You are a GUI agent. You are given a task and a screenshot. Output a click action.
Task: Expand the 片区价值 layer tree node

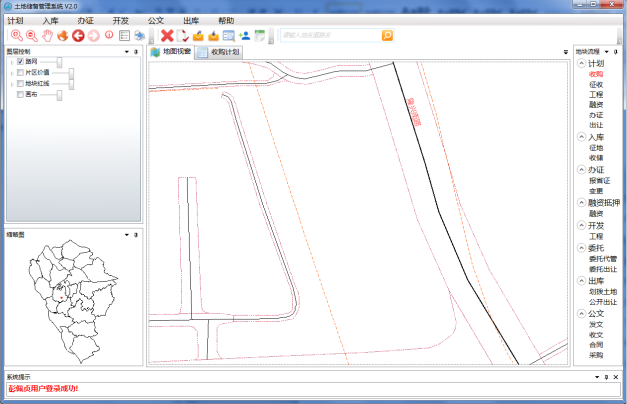pyautogui.click(x=11, y=73)
